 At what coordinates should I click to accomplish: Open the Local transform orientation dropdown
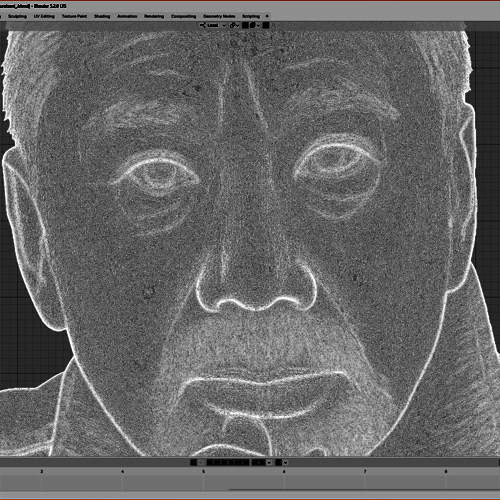(x=213, y=25)
